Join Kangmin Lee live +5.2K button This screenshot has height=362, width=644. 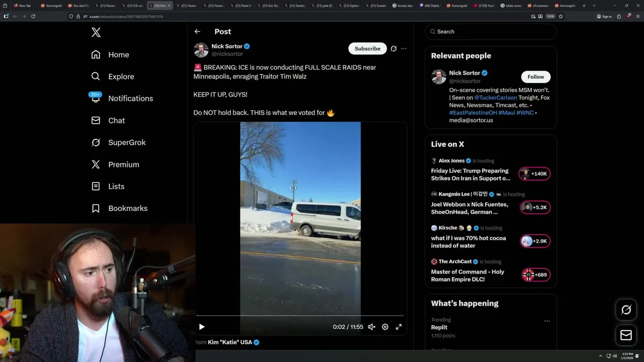click(x=535, y=207)
